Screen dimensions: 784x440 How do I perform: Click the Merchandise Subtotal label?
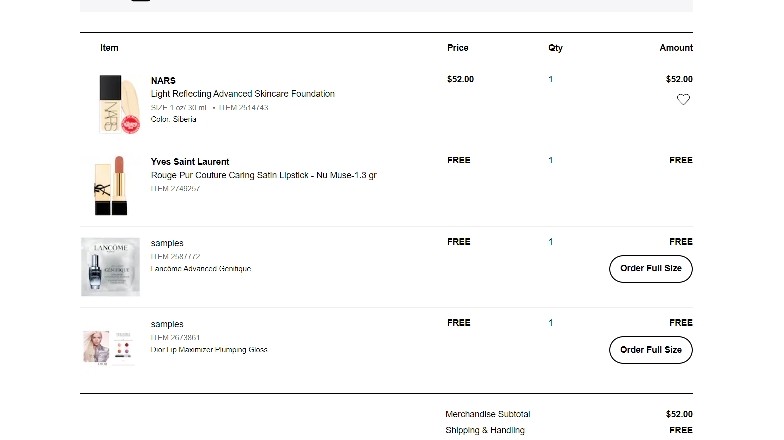pos(488,414)
